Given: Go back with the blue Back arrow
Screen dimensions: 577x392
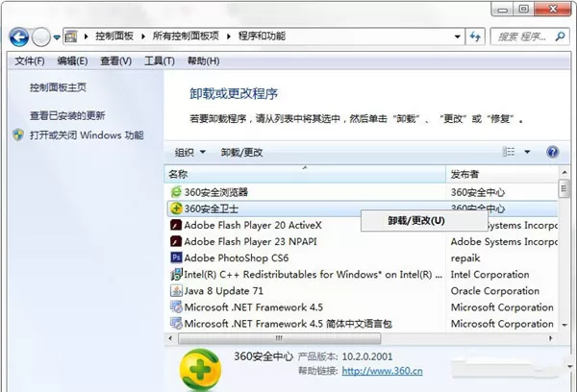Looking at the screenshot, I should (x=19, y=37).
